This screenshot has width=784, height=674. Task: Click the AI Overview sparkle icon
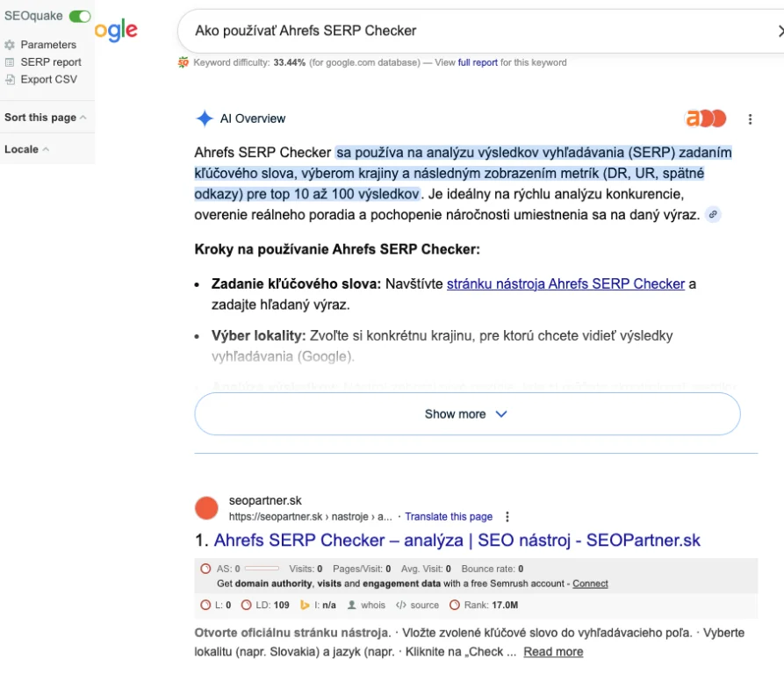coord(205,118)
